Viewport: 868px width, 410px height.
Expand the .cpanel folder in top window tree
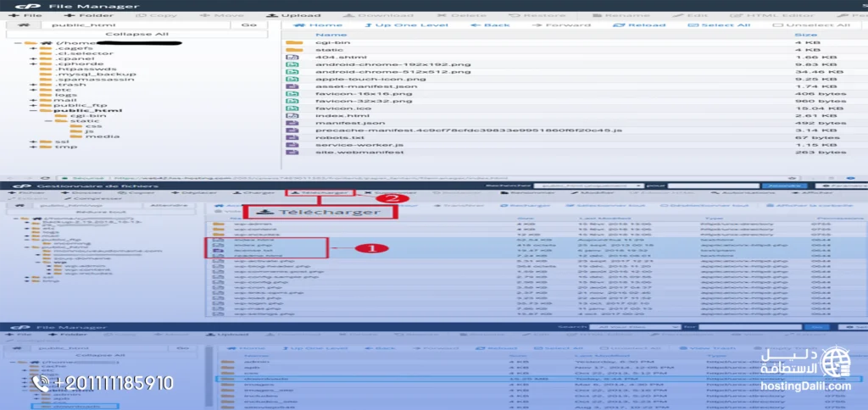tap(34, 58)
